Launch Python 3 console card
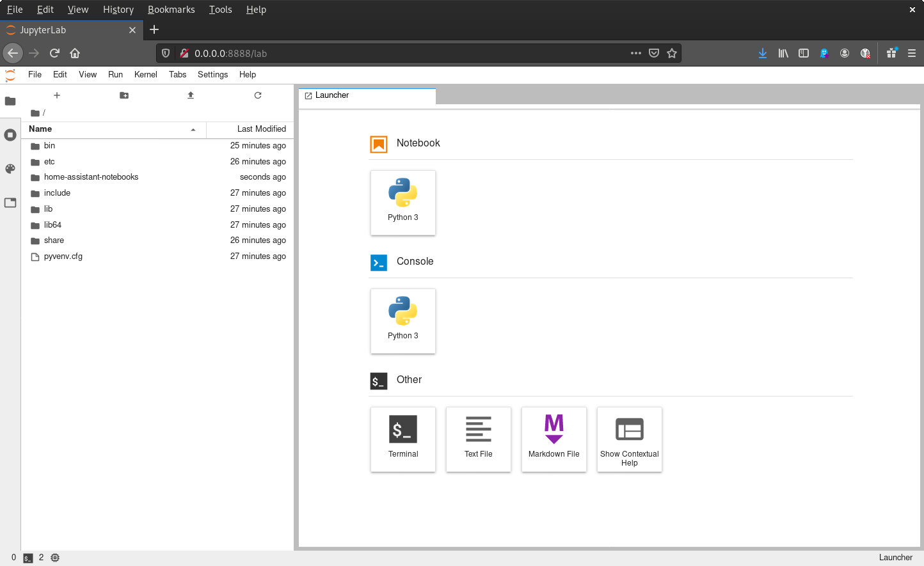 coord(403,321)
